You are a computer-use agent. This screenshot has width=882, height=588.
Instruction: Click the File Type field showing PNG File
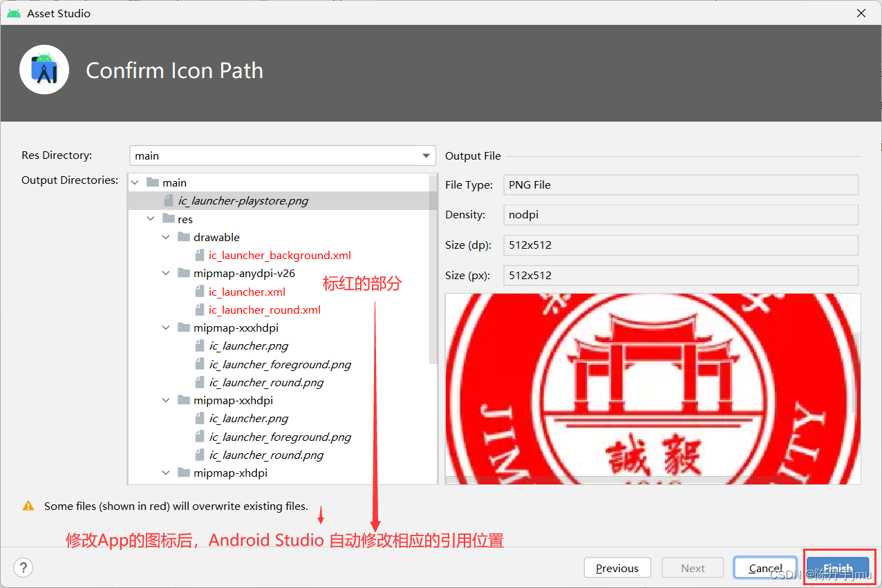[681, 184]
